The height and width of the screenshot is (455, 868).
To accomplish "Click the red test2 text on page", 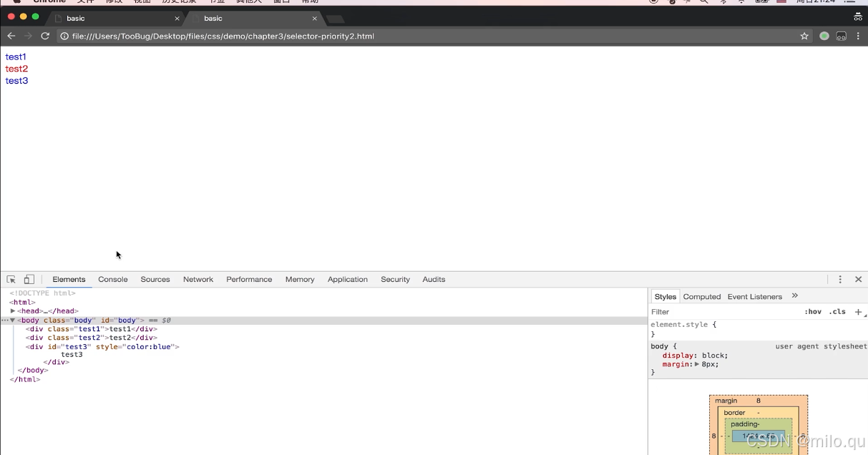I will click(16, 69).
